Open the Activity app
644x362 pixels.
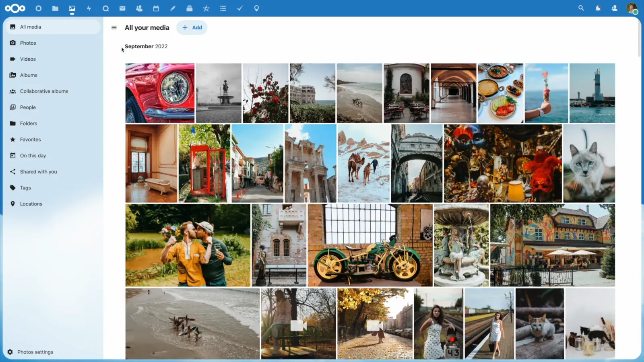(89, 8)
